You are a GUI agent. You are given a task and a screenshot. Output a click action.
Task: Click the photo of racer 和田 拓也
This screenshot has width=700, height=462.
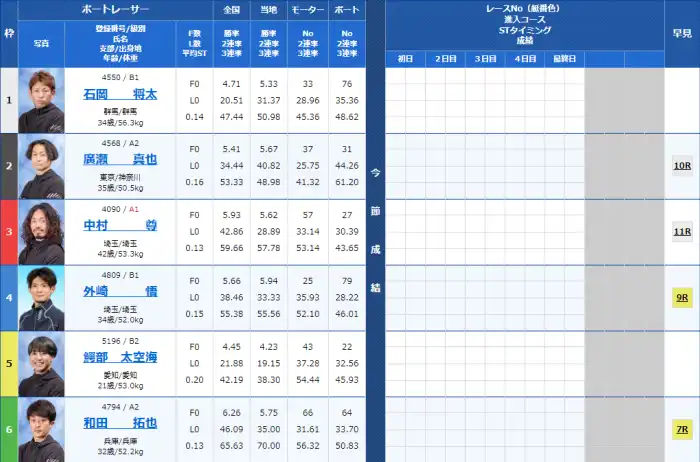(x=41, y=429)
